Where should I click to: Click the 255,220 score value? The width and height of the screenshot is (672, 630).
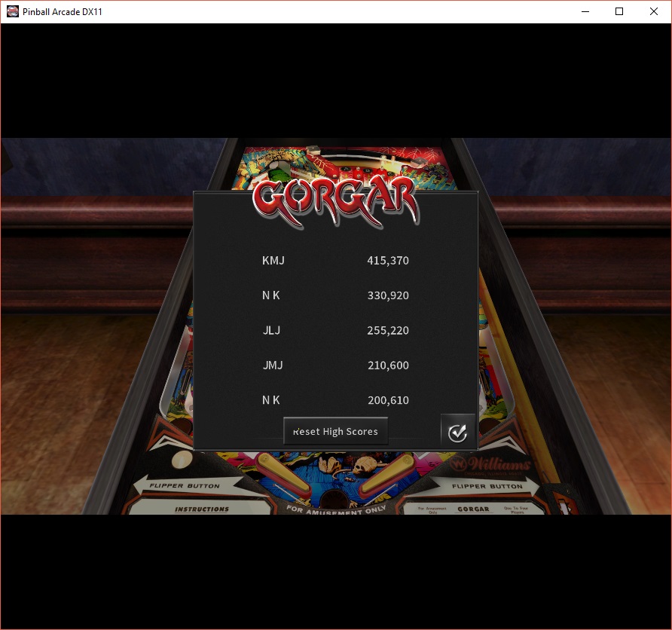point(387,330)
